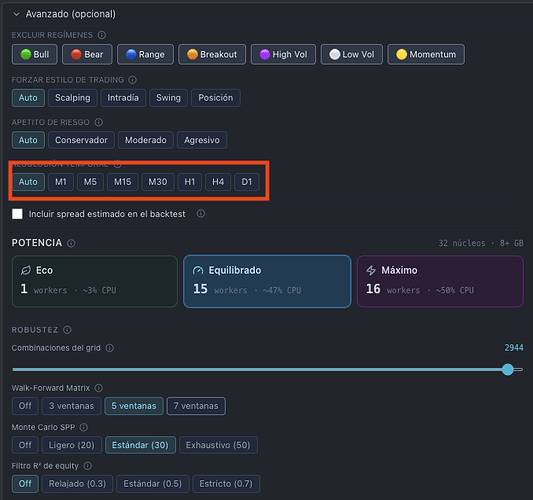Click the grid combinations slider handle
The height and width of the screenshot is (500, 533).
click(x=508, y=369)
